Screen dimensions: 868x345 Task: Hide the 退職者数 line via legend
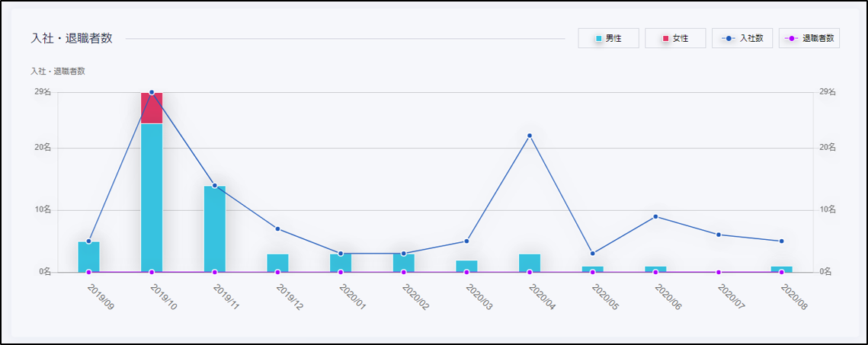809,38
